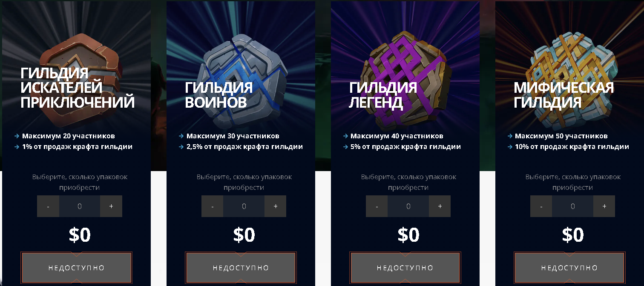This screenshot has width=644, height=286.
Task: Click plus button under Гильдия легенд
Action: coord(440,206)
